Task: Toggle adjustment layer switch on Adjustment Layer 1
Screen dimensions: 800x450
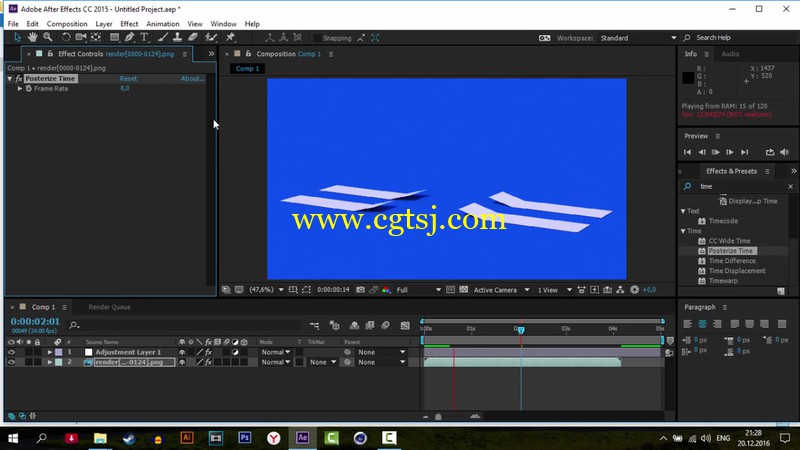Action: point(235,352)
